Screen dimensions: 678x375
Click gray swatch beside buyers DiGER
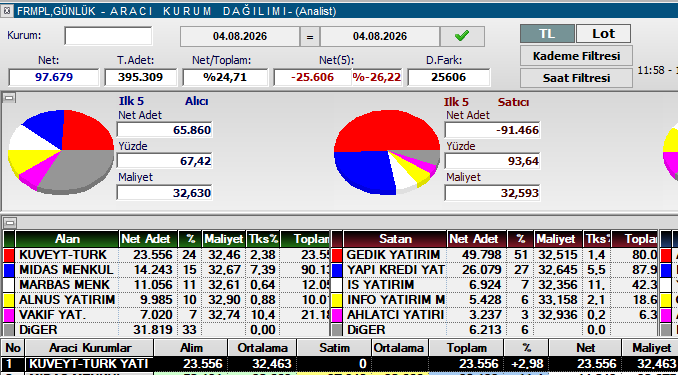tap(9, 330)
